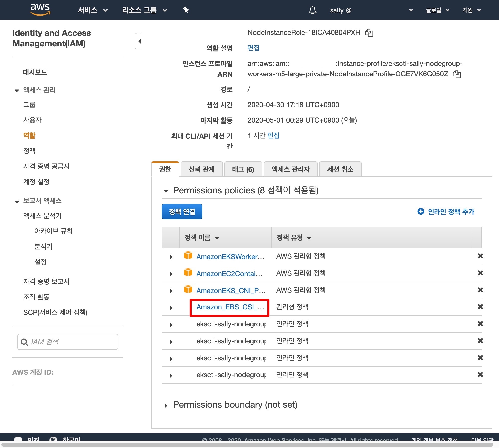
Task: Remove the AmazonEKSWorker policy with X icon
Action: 480,256
